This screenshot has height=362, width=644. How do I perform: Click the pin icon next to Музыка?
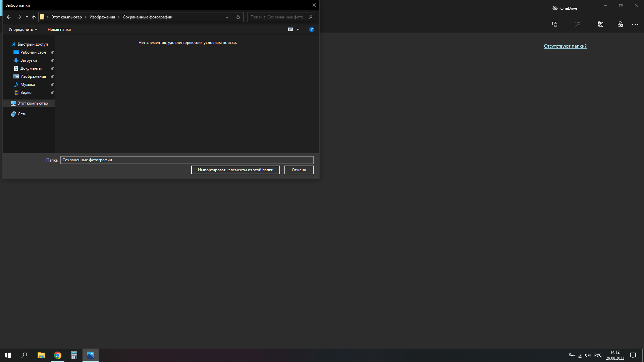52,84
